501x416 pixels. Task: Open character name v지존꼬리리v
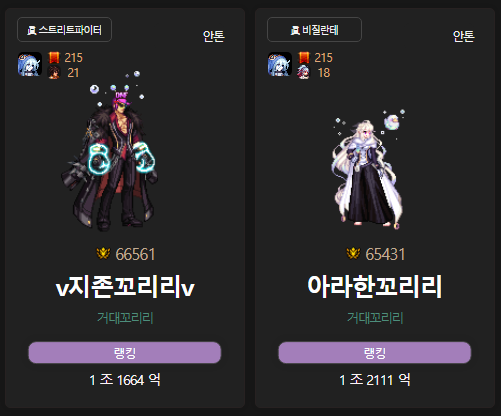pos(125,286)
